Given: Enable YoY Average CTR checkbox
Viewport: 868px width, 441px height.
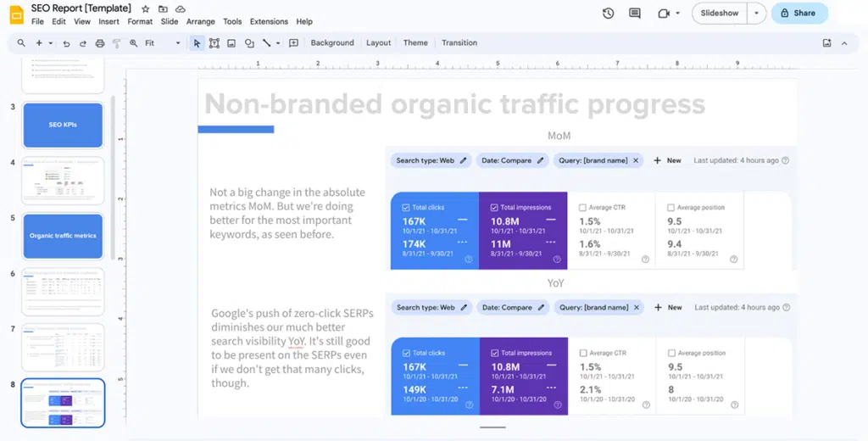Looking at the screenshot, I should [583, 353].
